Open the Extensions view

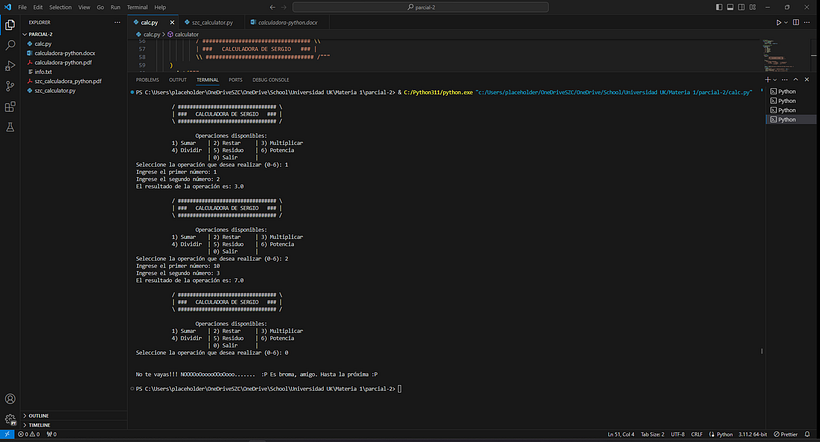(x=10, y=107)
